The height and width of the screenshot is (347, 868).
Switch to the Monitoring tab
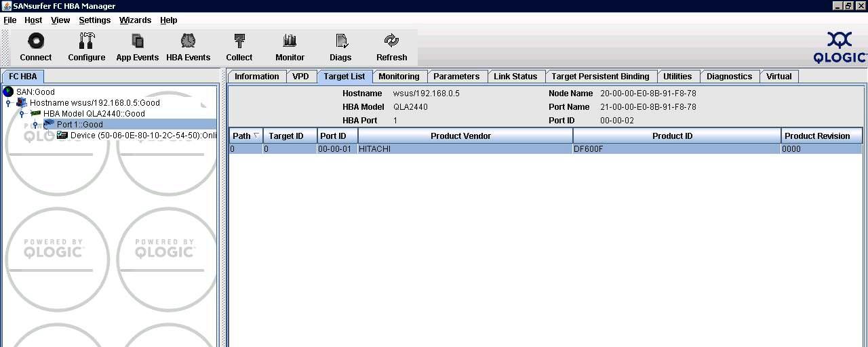(x=399, y=76)
